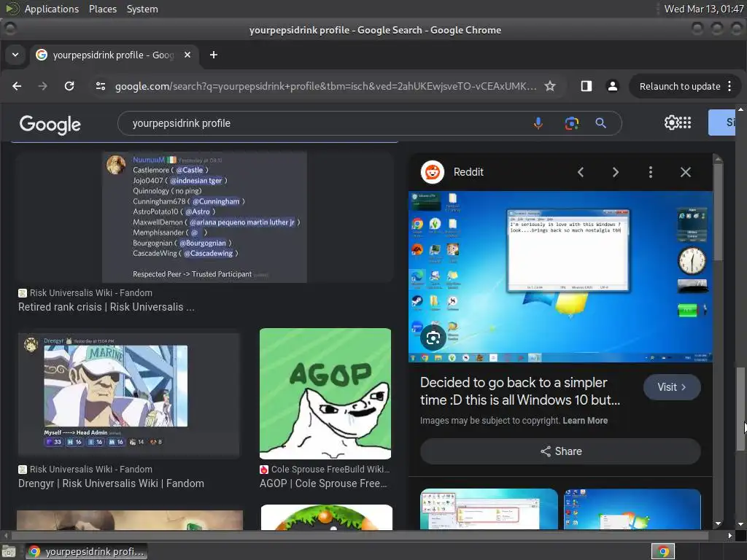The image size is (747, 560).
Task: Visit the Reddit page
Action: (672, 387)
